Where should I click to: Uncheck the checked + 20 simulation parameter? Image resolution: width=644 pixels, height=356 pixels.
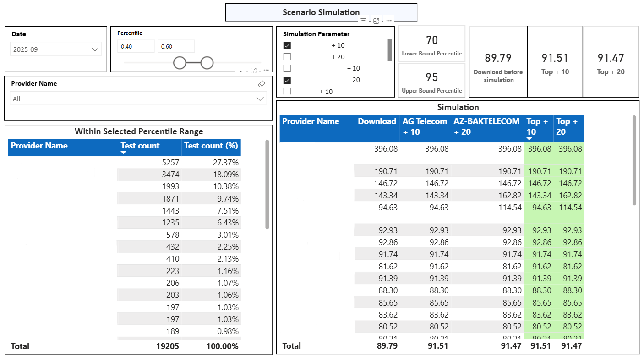(x=287, y=80)
